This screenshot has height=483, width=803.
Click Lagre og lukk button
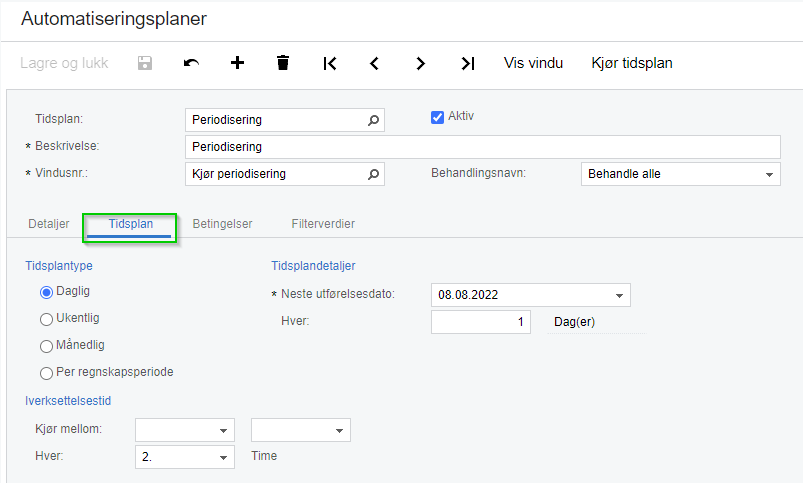pos(64,63)
